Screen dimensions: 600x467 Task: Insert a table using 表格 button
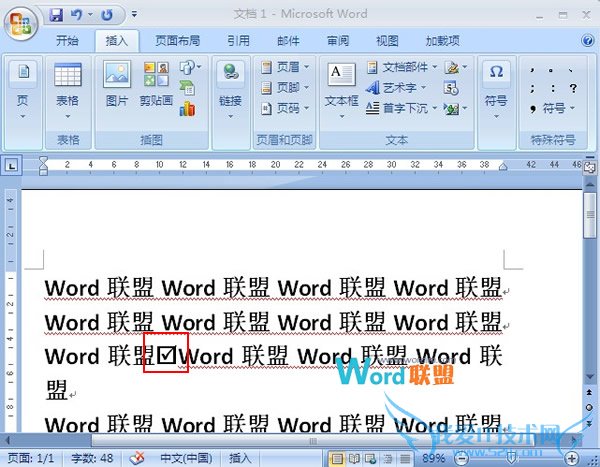(x=68, y=91)
